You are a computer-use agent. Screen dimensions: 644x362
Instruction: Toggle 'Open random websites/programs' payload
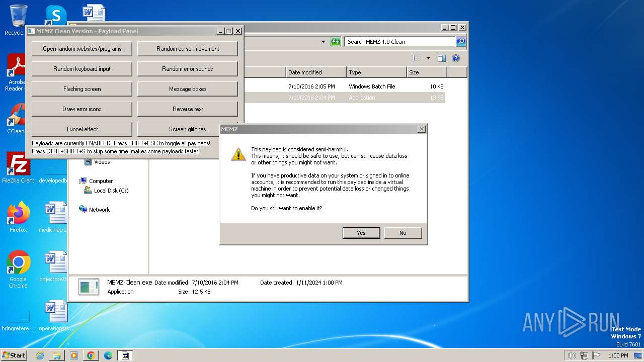82,49
